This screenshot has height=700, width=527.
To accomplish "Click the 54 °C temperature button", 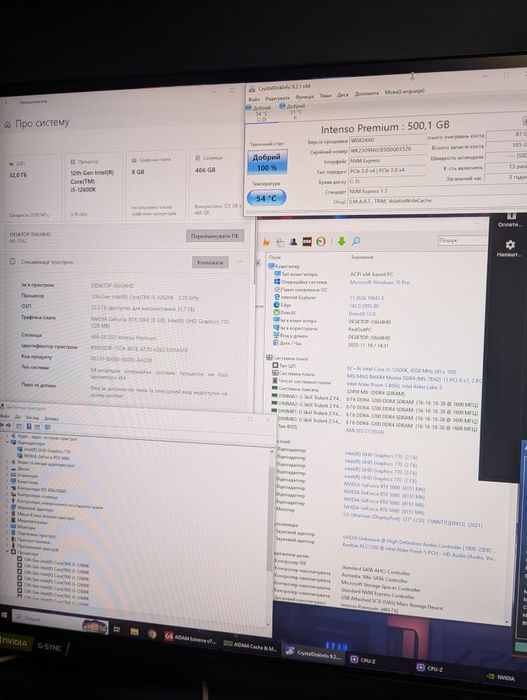I will [x=266, y=198].
